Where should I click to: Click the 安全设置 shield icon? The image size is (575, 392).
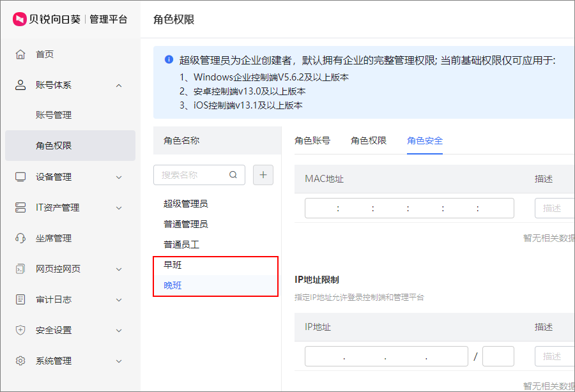20,330
